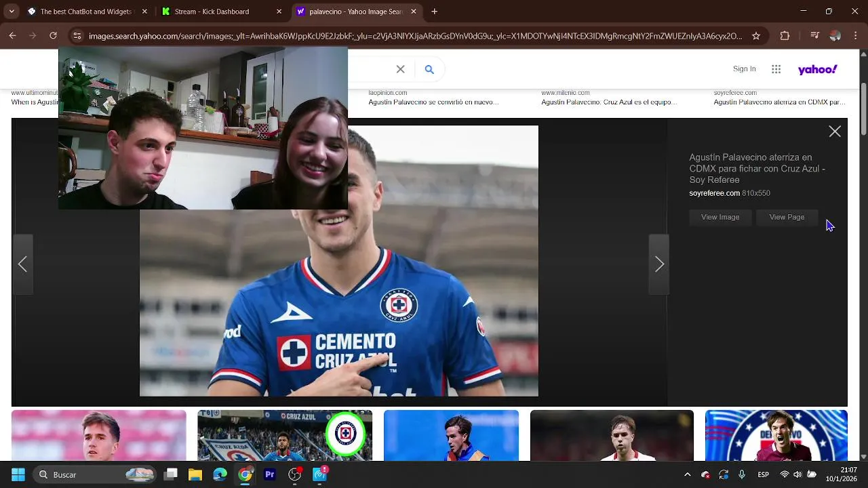
Task: Open a new browser tab
Action: pos(435,12)
